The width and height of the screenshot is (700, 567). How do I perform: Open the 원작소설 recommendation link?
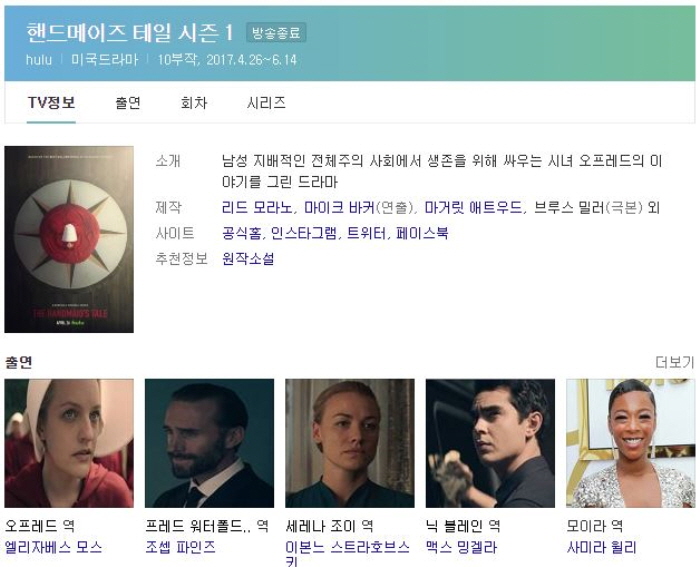pos(248,258)
